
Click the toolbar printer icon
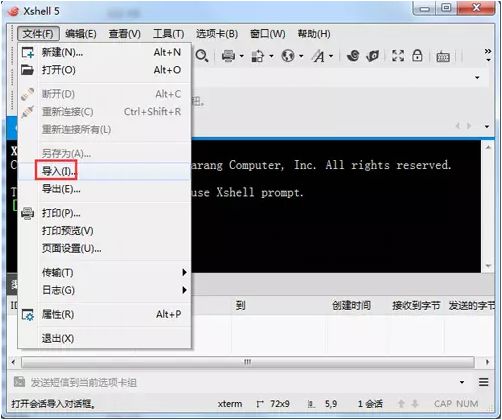click(x=228, y=56)
